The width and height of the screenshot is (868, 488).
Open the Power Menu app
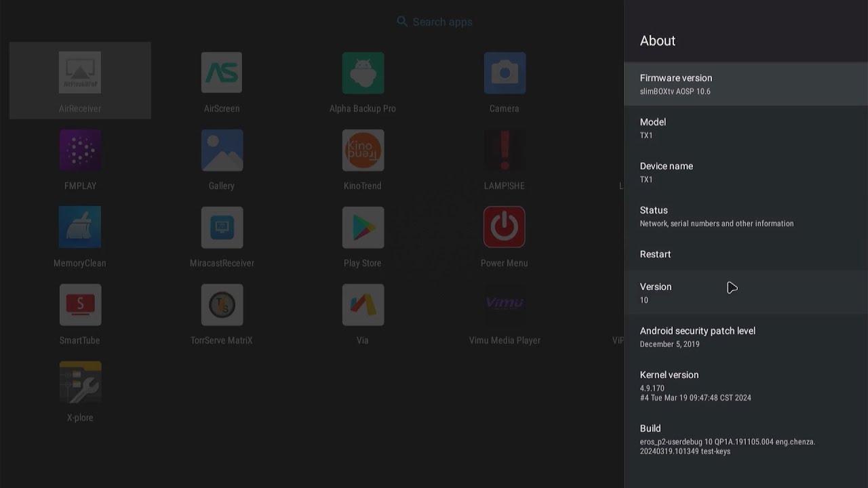(x=505, y=227)
